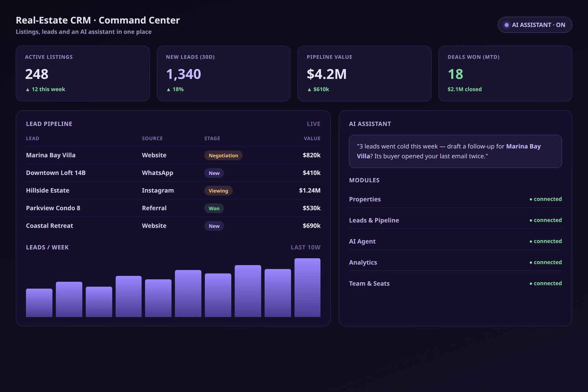Click the LEAD column header

tap(33, 139)
